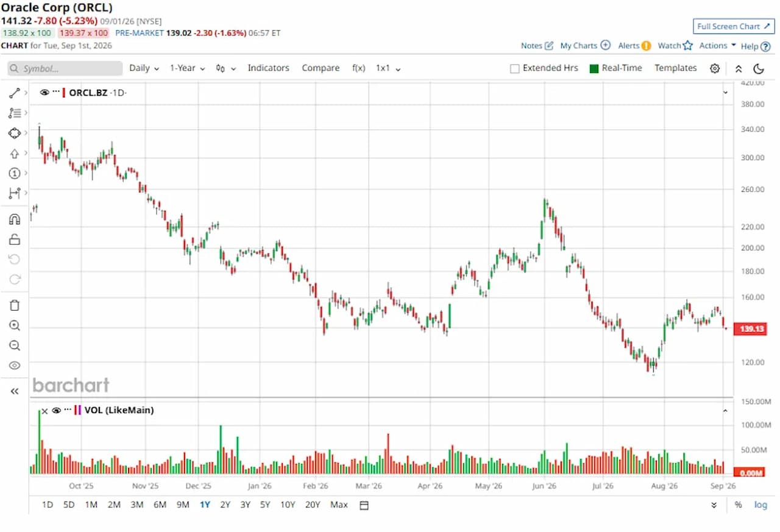This screenshot has width=780, height=532.
Task: Click the Symbol search field
Action: click(65, 69)
